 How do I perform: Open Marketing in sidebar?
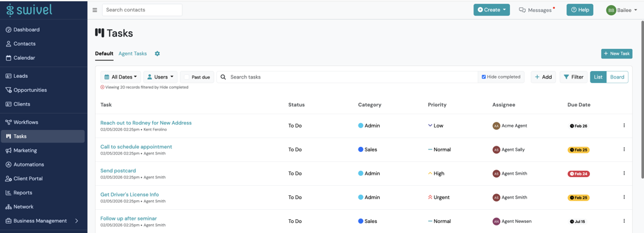click(43, 151)
